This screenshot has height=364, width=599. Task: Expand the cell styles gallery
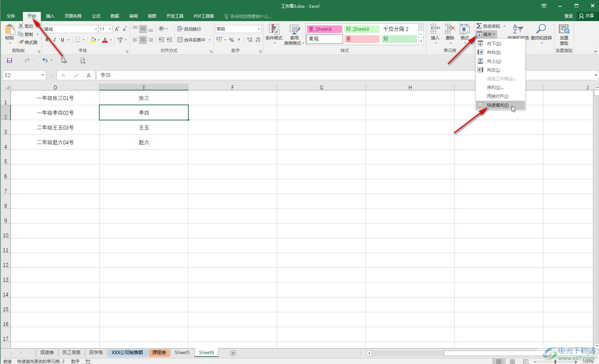click(x=421, y=41)
